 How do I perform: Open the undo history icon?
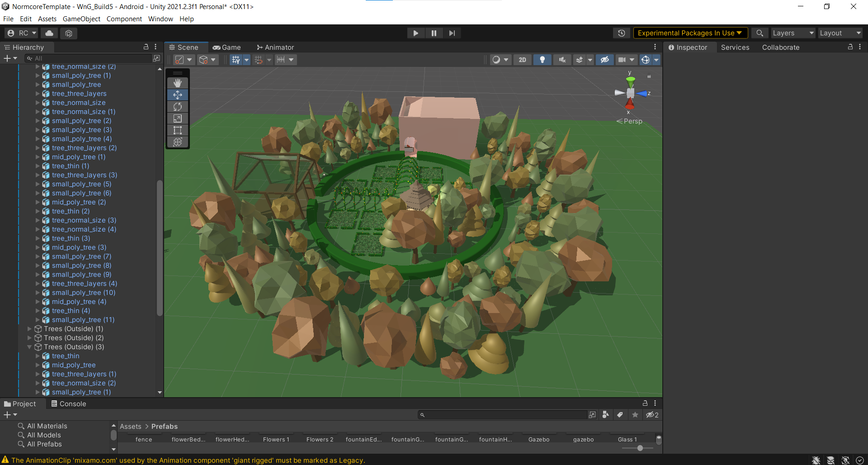[622, 33]
